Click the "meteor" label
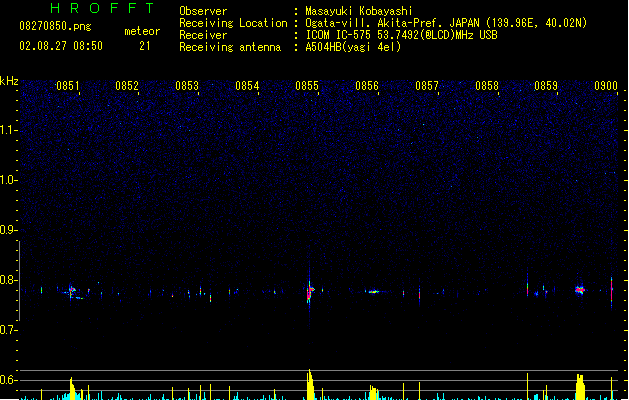Image resolution: width=629 pixels, height=400 pixels. (x=142, y=31)
